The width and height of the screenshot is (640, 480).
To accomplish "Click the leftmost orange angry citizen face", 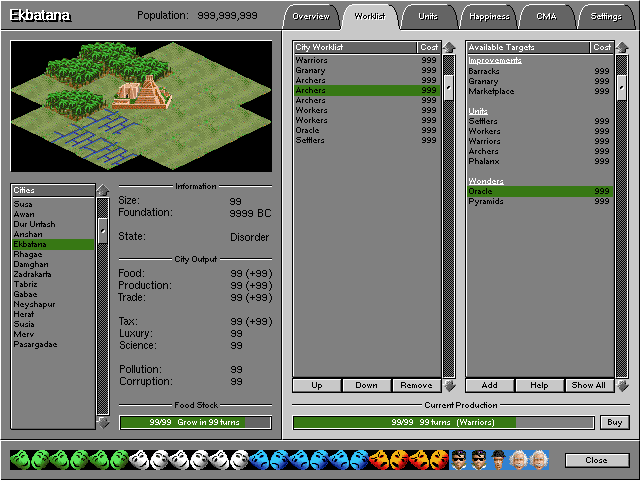I will [x=378, y=460].
